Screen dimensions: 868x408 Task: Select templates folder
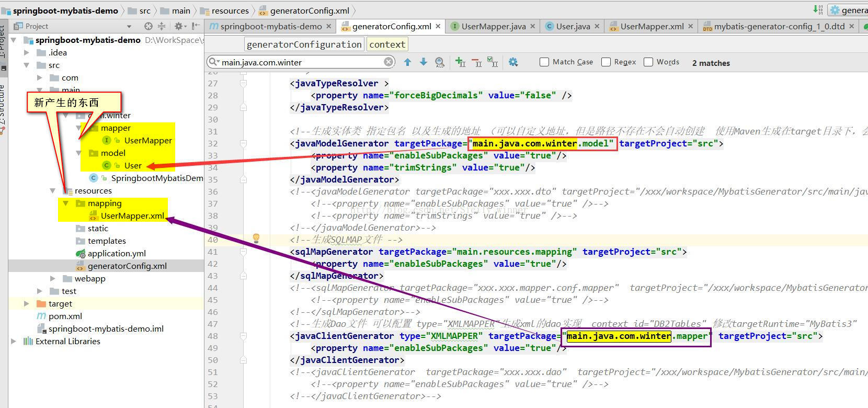pyautogui.click(x=107, y=241)
